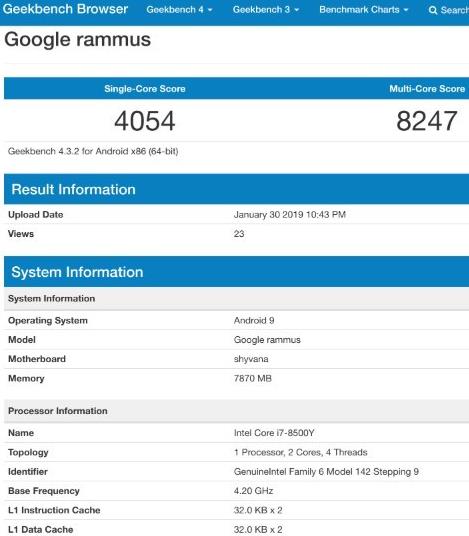Select the Upload Date label
This screenshot has width=469, height=536.
click(36, 215)
